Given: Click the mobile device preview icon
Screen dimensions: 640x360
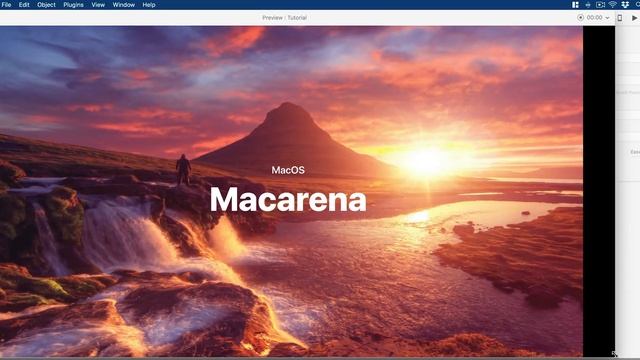Looking at the screenshot, I should click(620, 18).
